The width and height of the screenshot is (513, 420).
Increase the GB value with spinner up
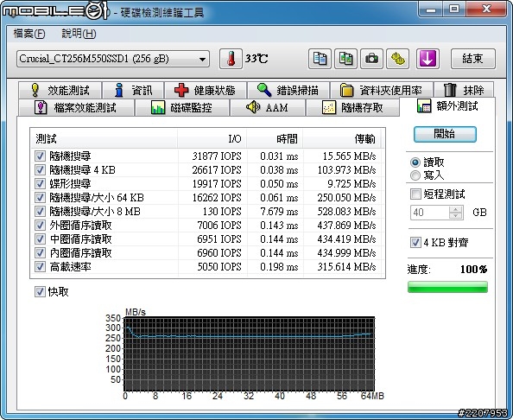click(455, 209)
